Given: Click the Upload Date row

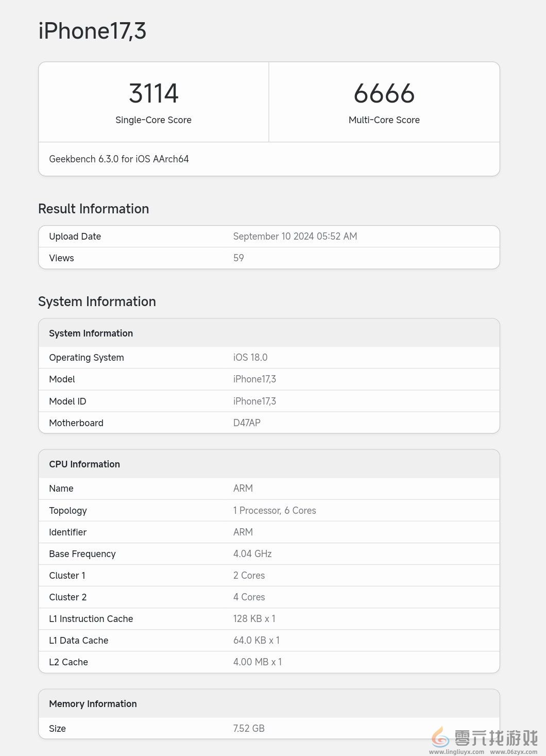Looking at the screenshot, I should pos(268,236).
